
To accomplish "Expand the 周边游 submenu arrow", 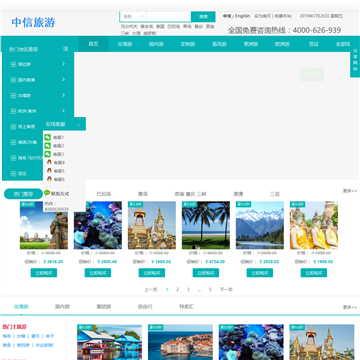I will [63, 64].
